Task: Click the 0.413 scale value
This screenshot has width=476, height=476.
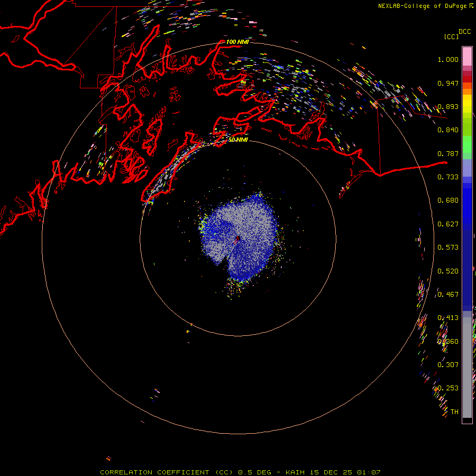Action: [448, 318]
